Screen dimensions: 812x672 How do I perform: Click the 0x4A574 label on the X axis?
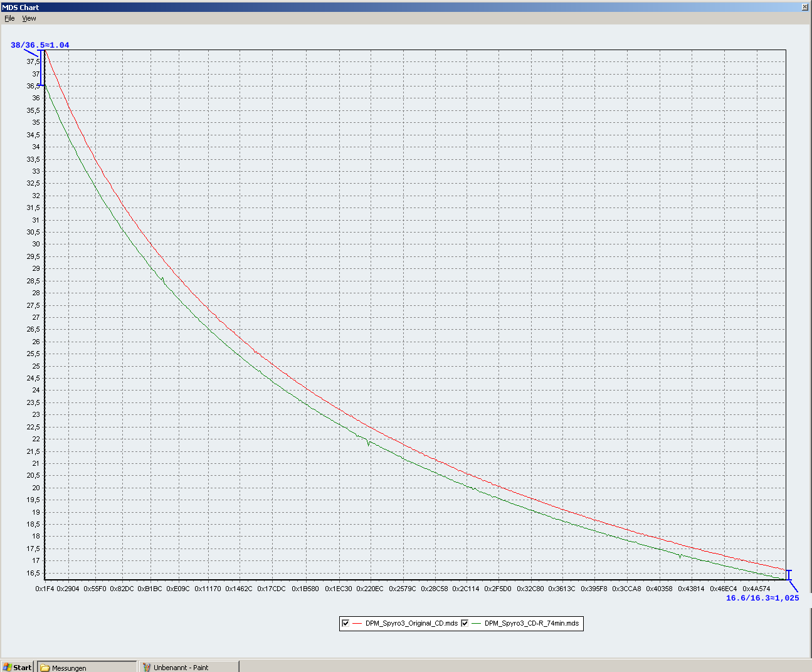[756, 589]
